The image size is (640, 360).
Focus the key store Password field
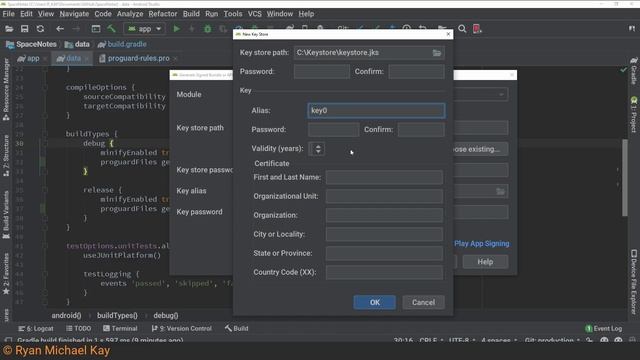click(322, 71)
